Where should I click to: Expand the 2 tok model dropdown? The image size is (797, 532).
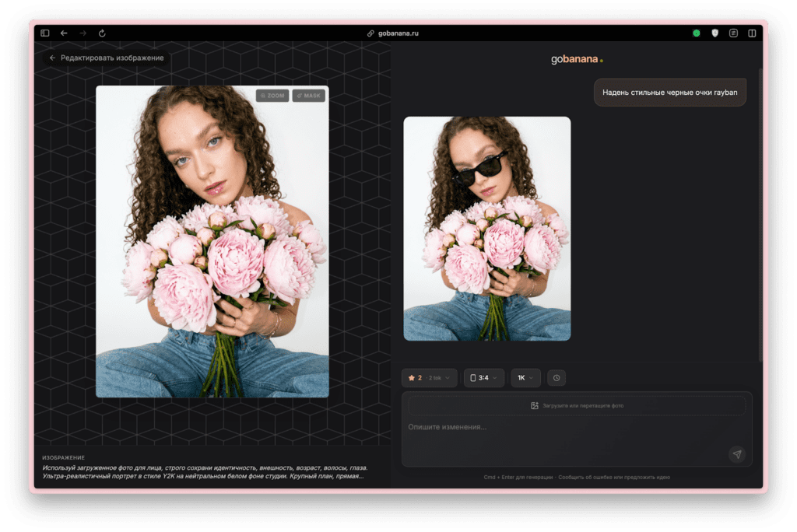tap(429, 378)
